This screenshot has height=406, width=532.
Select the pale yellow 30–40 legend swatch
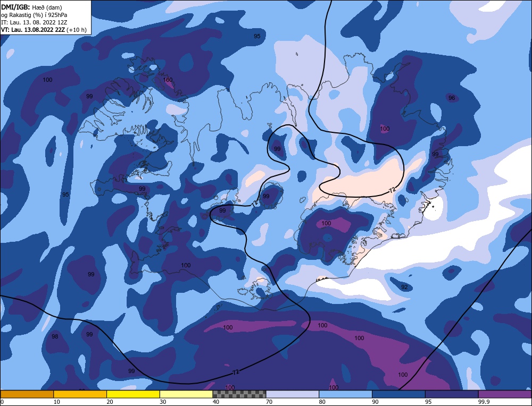[x=186, y=394]
